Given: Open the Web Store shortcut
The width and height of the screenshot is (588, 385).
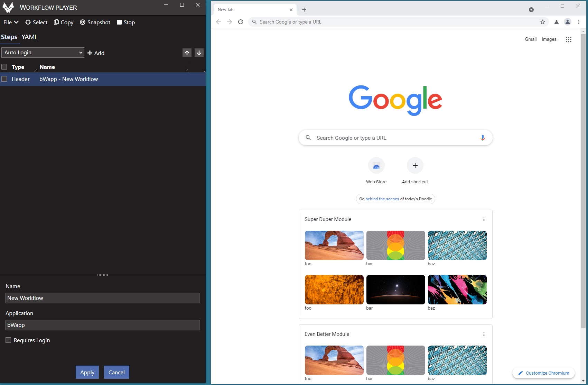Looking at the screenshot, I should coord(376,171).
